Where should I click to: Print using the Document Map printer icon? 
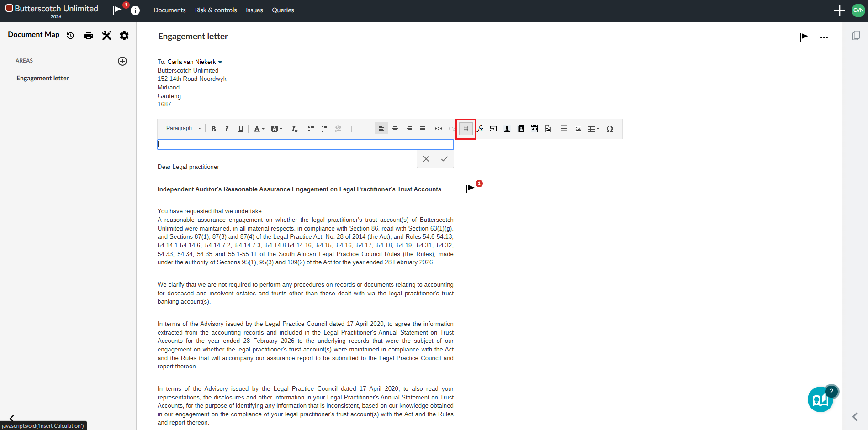point(89,36)
